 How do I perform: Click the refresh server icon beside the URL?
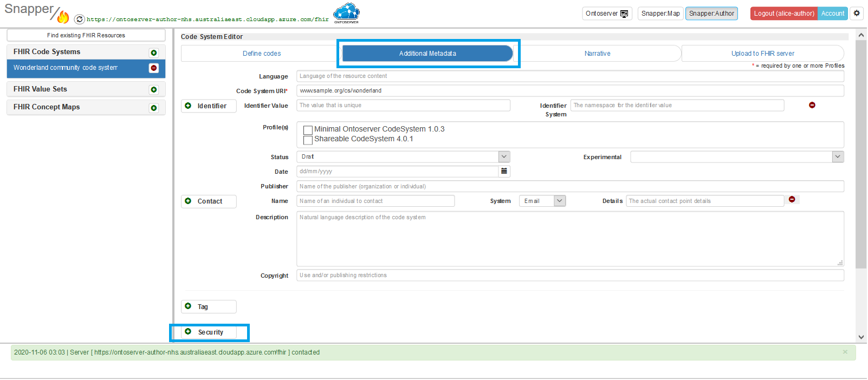[79, 19]
